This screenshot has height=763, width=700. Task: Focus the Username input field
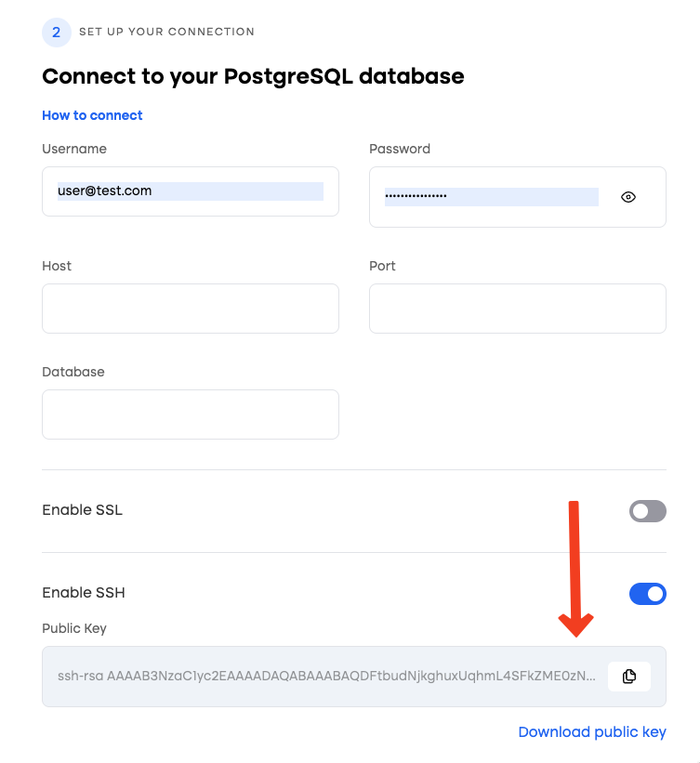[190, 191]
